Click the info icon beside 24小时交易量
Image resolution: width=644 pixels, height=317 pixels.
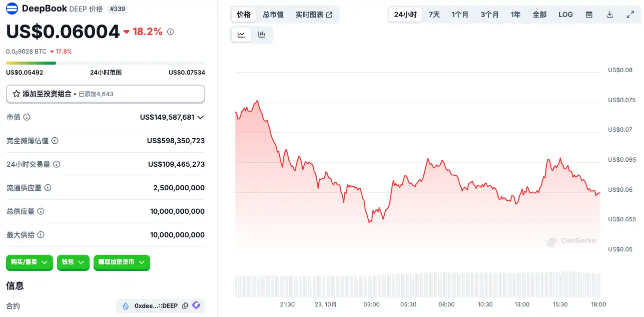click(x=57, y=164)
